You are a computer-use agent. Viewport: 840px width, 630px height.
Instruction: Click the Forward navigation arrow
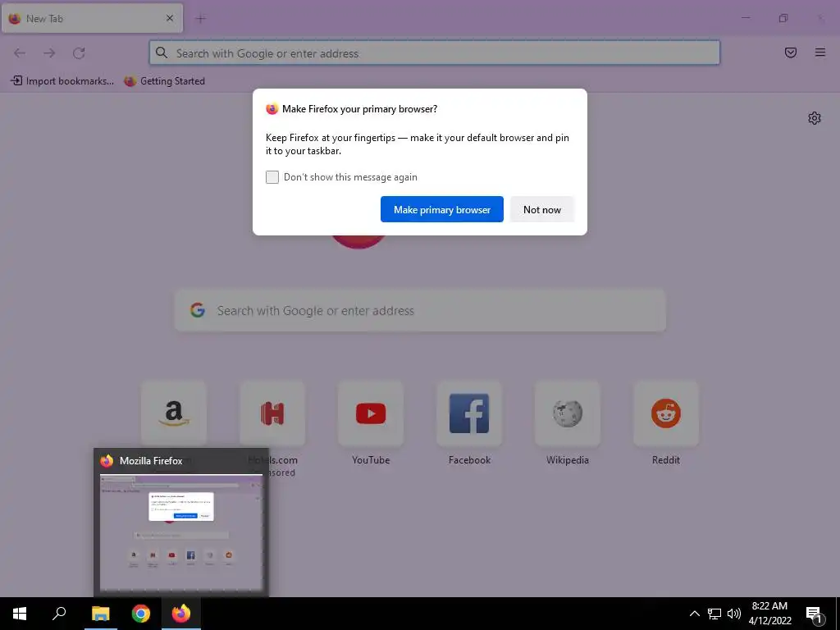49,53
